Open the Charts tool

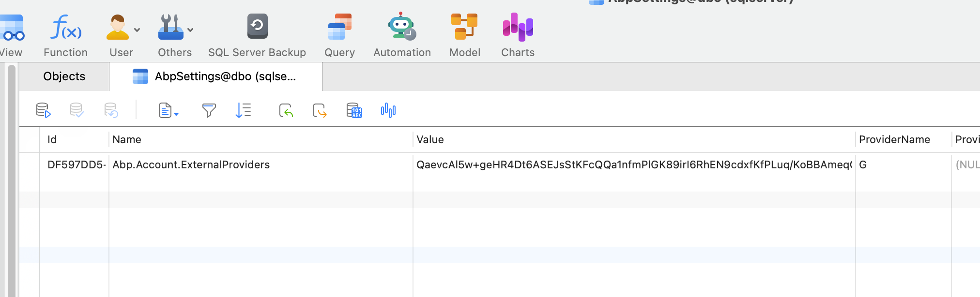click(x=518, y=27)
